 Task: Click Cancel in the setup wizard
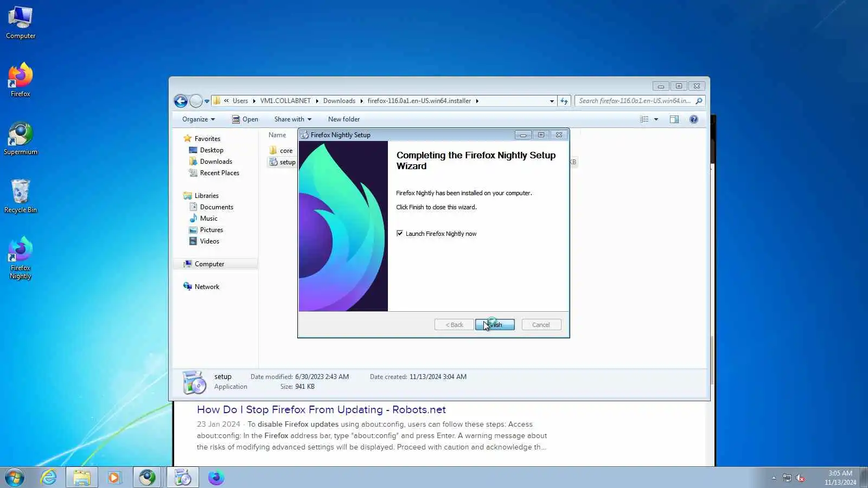[x=541, y=325]
